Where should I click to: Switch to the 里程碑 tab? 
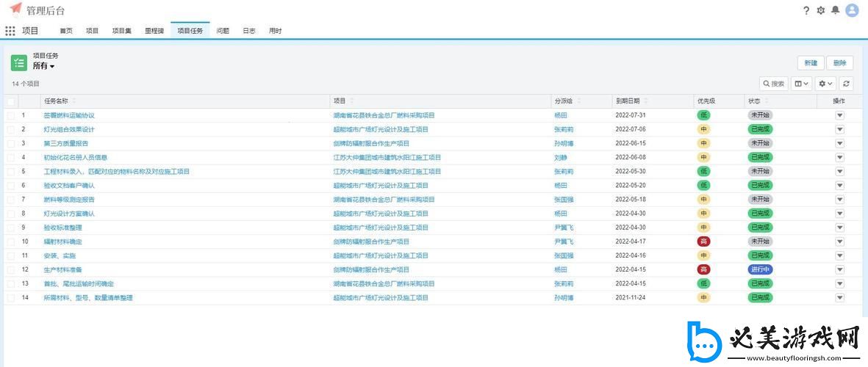[154, 31]
